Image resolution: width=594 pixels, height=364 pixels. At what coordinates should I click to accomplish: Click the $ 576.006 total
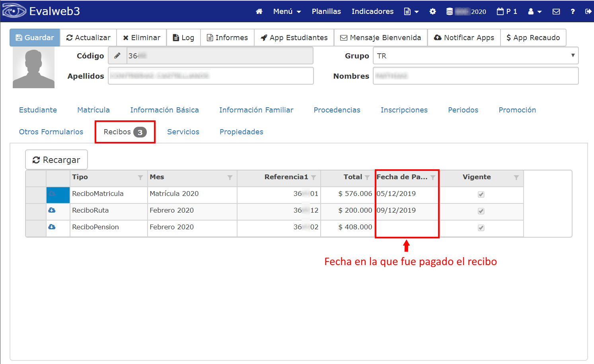(355, 194)
